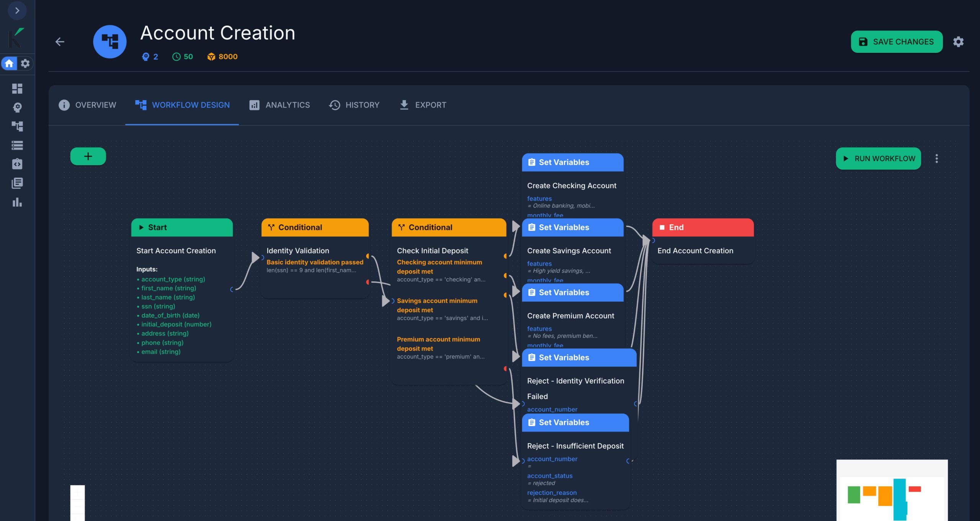Click the clipboard icon on Create Savings node
980x521 pixels.
click(532, 227)
